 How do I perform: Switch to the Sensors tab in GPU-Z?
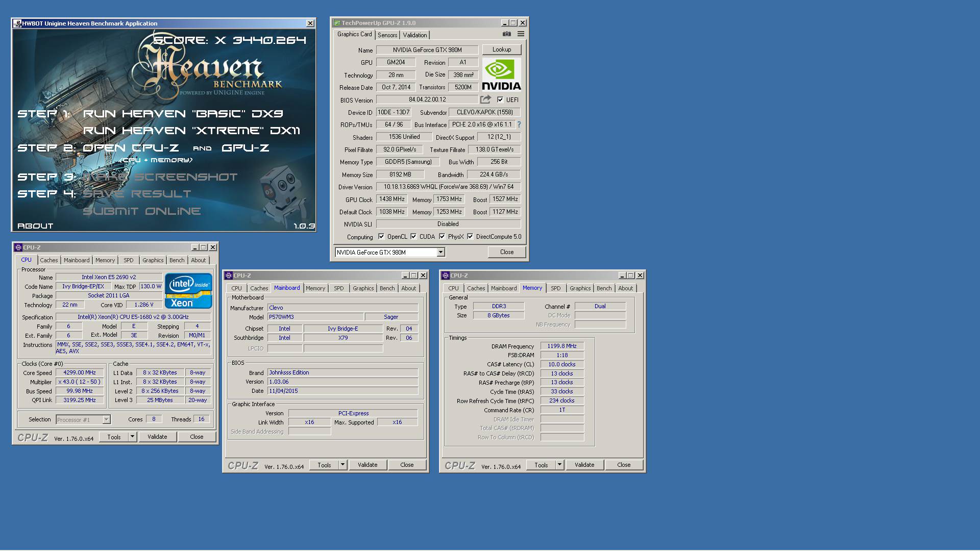[387, 35]
